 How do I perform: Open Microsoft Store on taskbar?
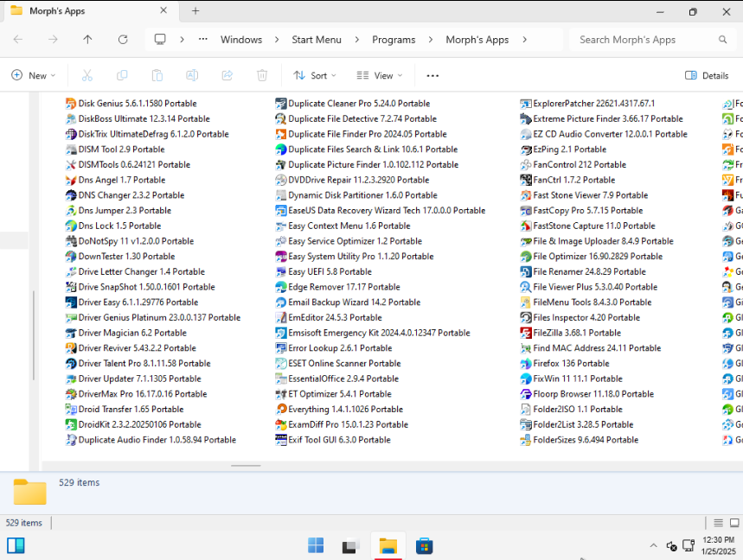pos(424,546)
